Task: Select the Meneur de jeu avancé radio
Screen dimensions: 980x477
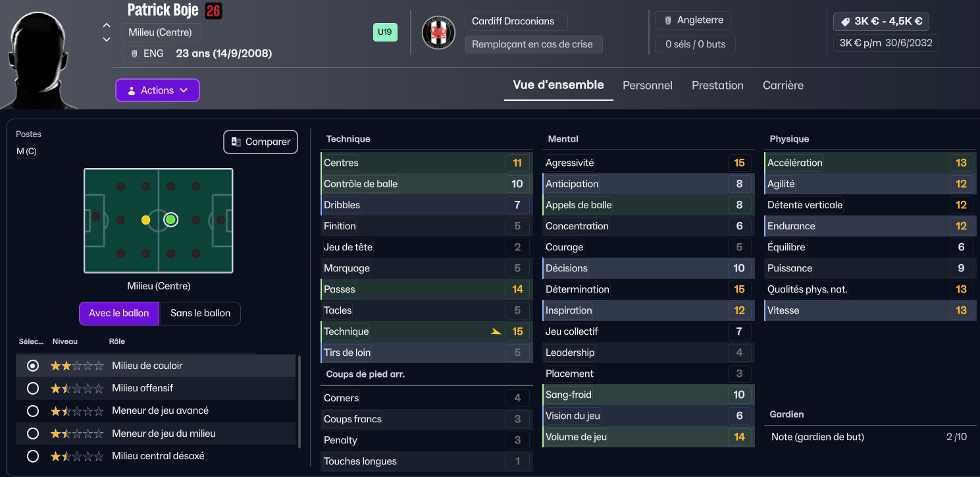Action: (x=33, y=411)
